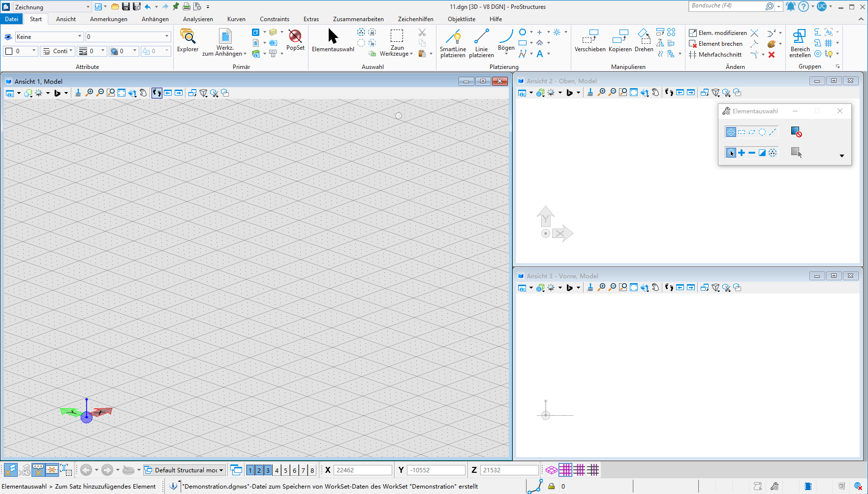Open the Zeichnung workflow dropdown

52,7
